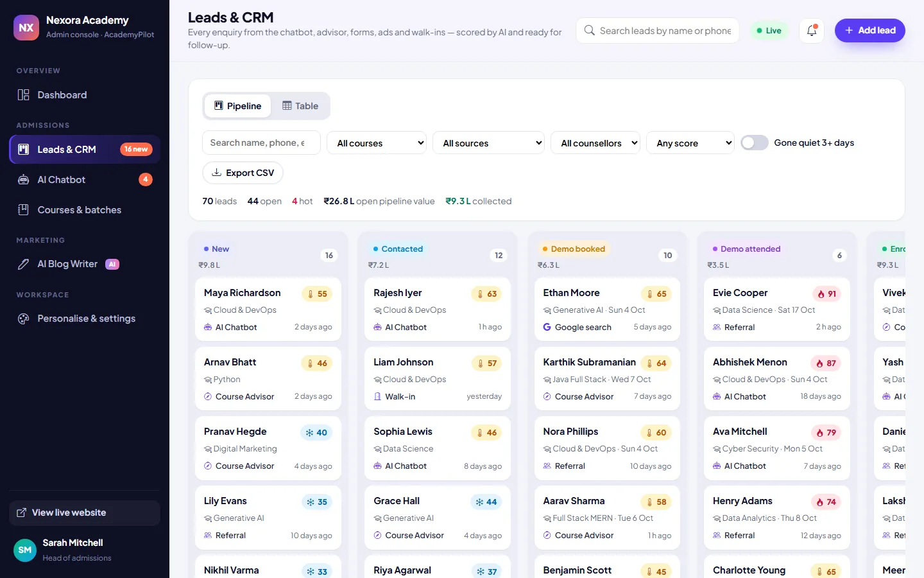
Task: Open the Dashboard sidebar item
Action: point(85,95)
